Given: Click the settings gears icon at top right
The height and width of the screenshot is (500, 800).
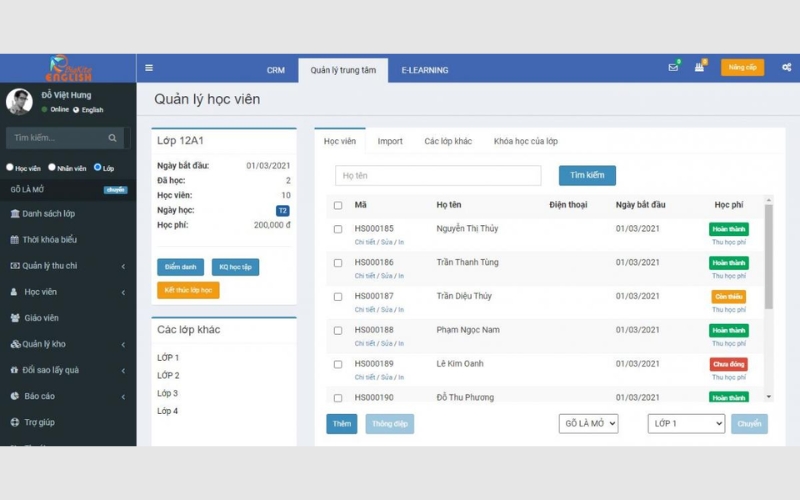Looking at the screenshot, I should (x=787, y=68).
